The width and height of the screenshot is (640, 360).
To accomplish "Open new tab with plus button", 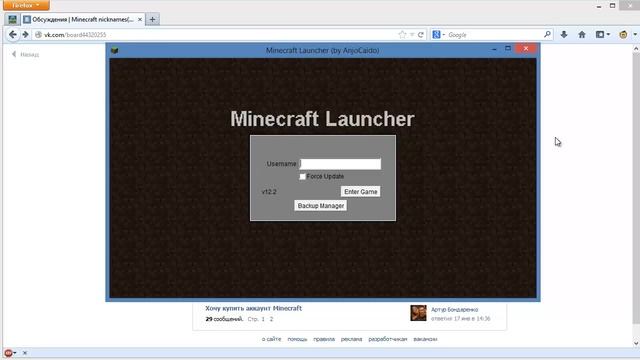I will point(152,19).
